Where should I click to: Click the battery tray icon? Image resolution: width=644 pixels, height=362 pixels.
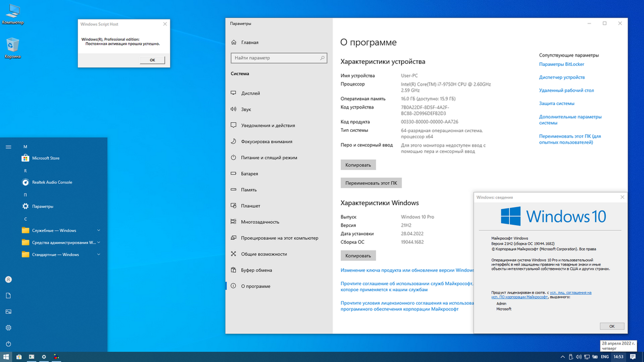(x=594, y=357)
